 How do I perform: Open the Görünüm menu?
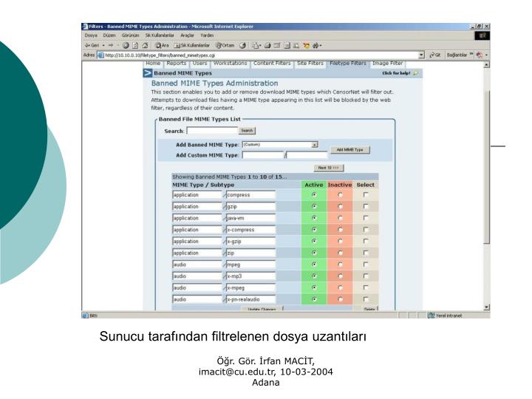coord(130,35)
